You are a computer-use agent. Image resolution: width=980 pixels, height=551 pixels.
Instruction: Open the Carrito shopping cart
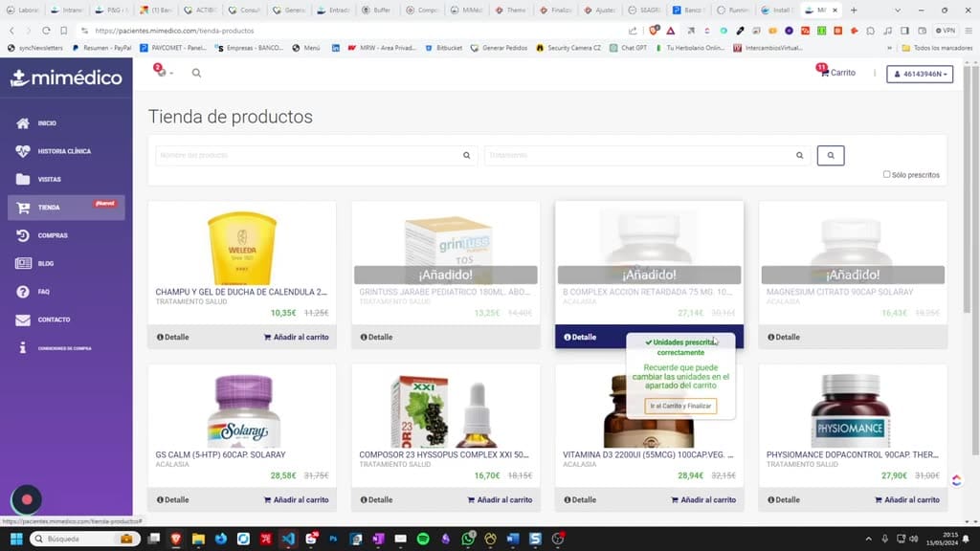tap(836, 72)
